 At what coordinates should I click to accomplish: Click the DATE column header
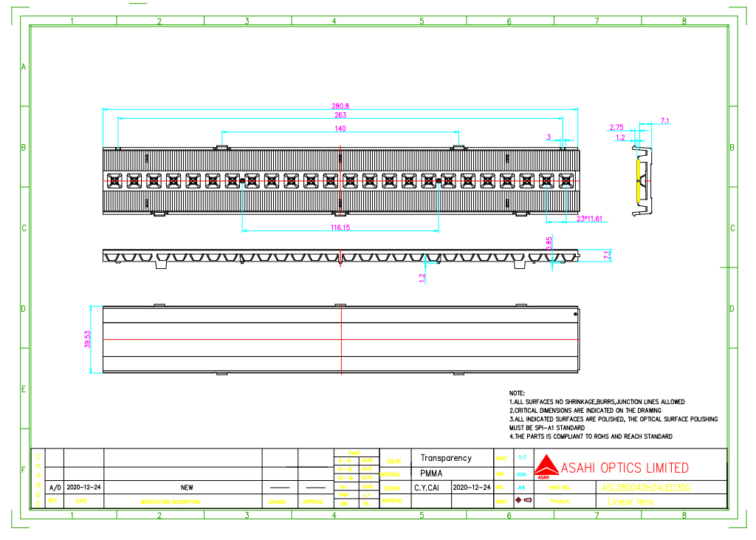tap(81, 501)
